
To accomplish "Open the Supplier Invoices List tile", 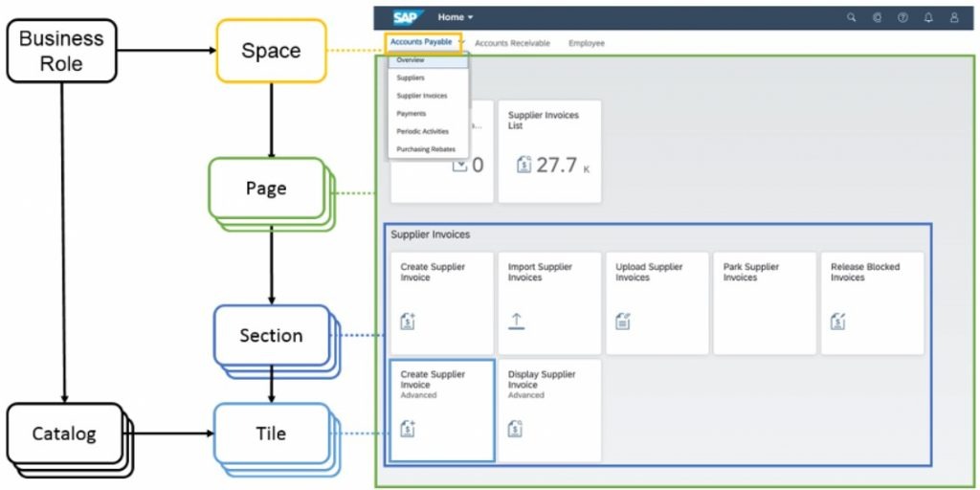I will click(x=549, y=150).
